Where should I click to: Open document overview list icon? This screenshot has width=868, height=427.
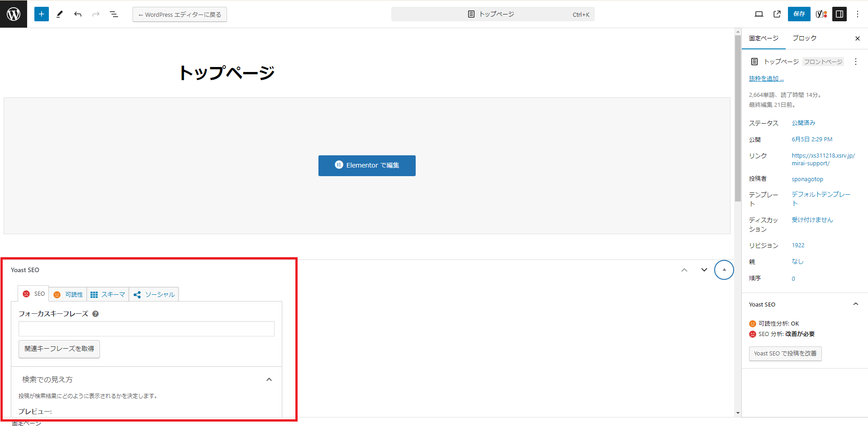(x=114, y=14)
